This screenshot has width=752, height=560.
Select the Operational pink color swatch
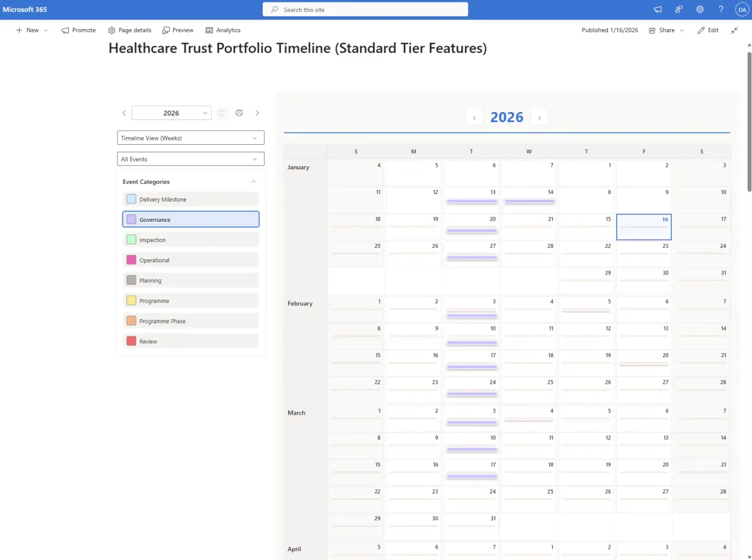pyautogui.click(x=131, y=260)
